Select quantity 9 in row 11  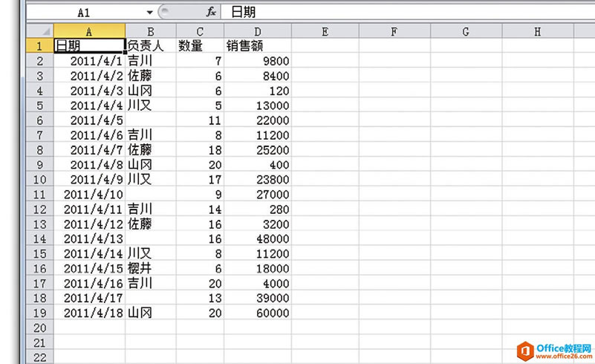(200, 195)
